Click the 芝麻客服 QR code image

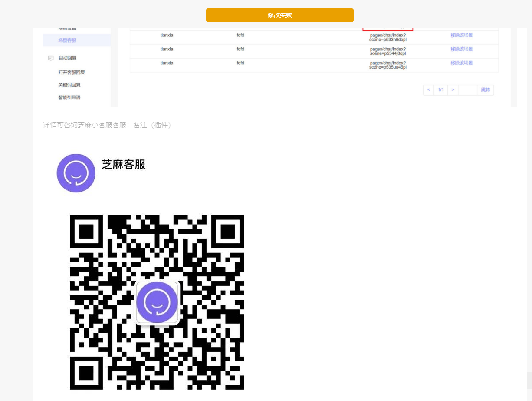[x=157, y=302]
